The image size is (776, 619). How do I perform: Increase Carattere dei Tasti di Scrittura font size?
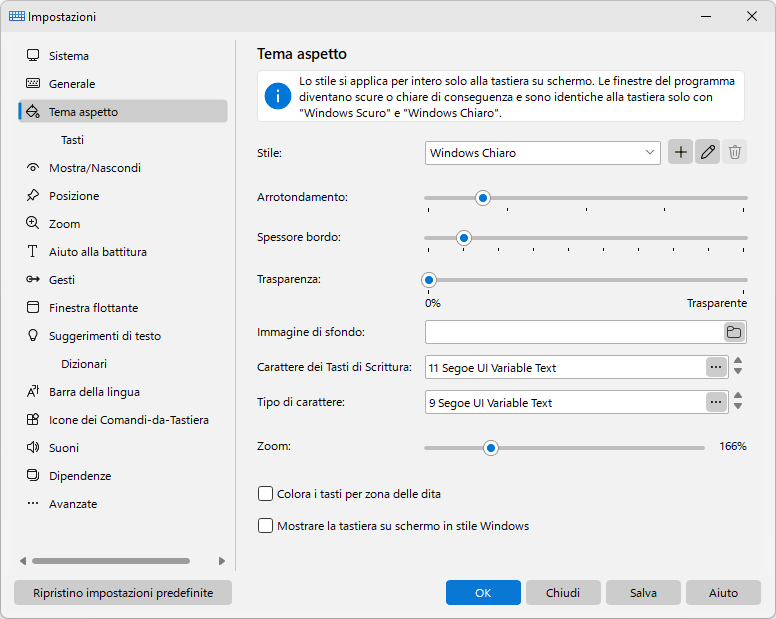[738, 361]
